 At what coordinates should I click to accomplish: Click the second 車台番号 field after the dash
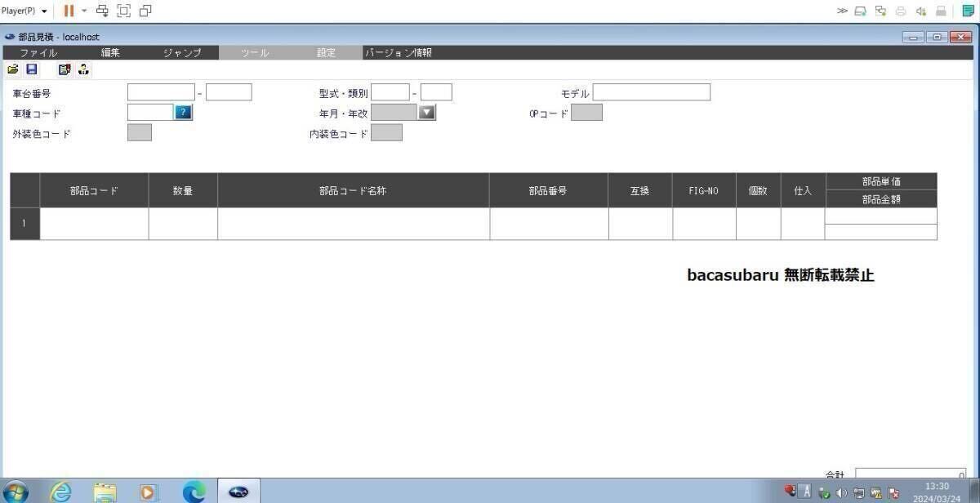[x=229, y=92]
